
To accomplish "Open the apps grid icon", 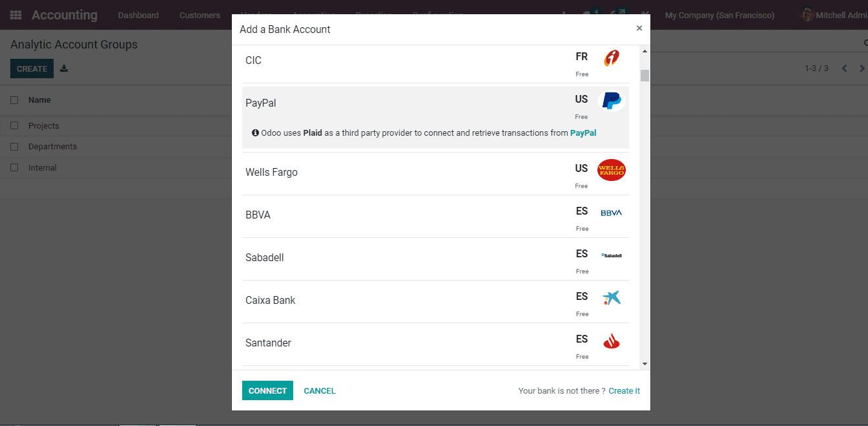I will click(15, 15).
